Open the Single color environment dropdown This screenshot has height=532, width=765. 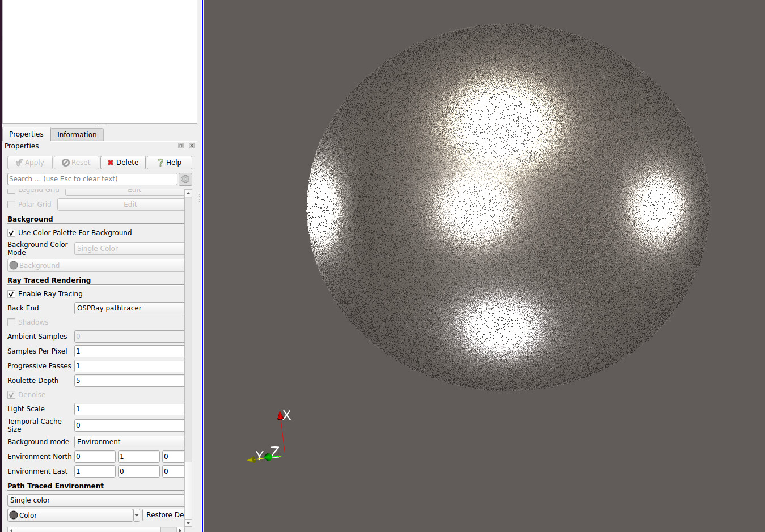[95, 500]
